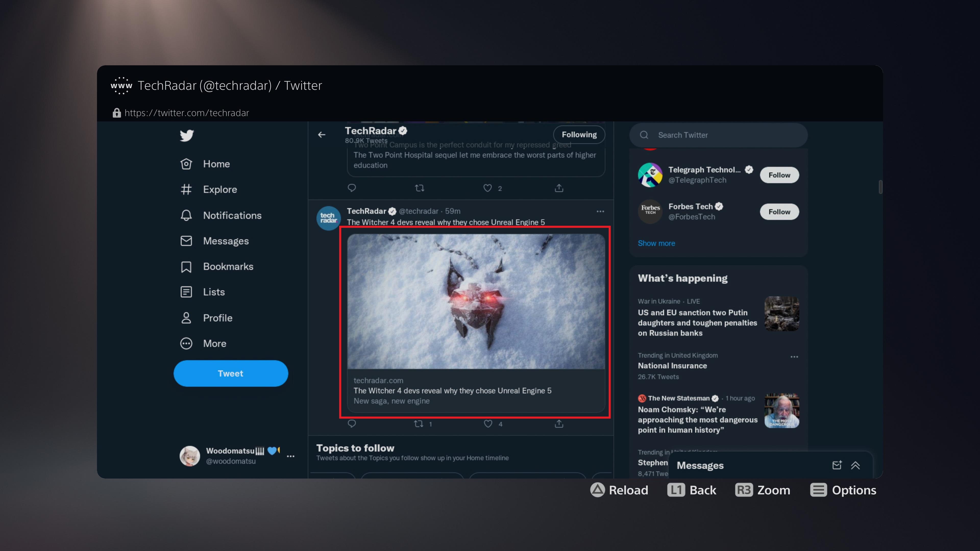Open the National Insurance trend
980x551 pixels.
tap(672, 366)
